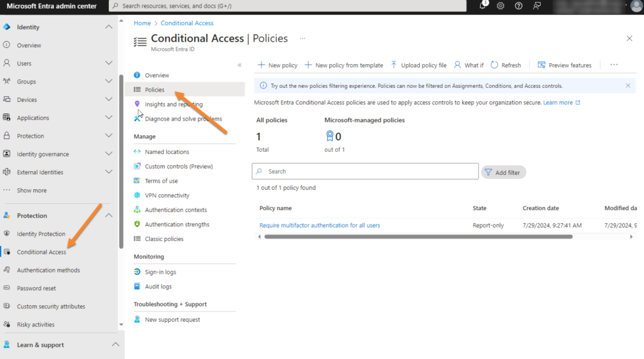644x359 pixels.
Task: Sort by the Policy name column header
Action: point(276,208)
